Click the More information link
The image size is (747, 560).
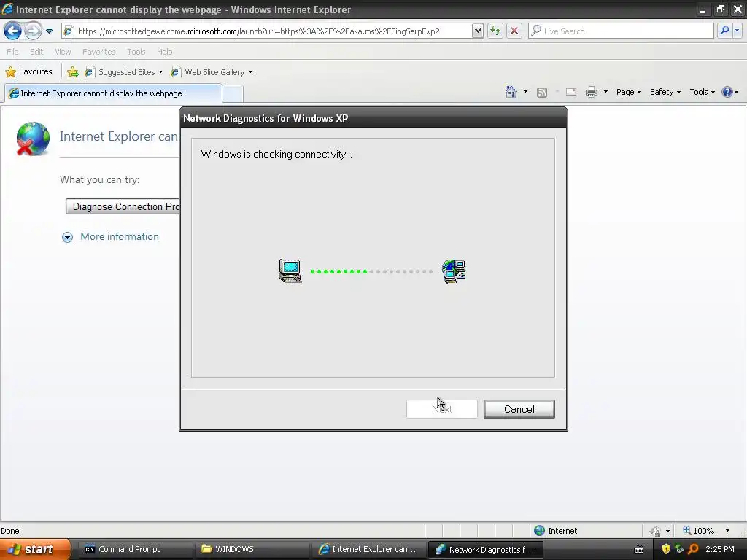point(120,237)
